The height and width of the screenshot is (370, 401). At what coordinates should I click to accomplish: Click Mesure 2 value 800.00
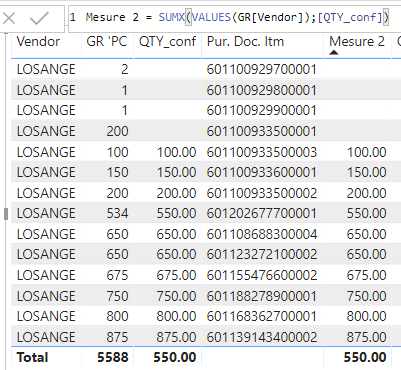tap(366, 316)
